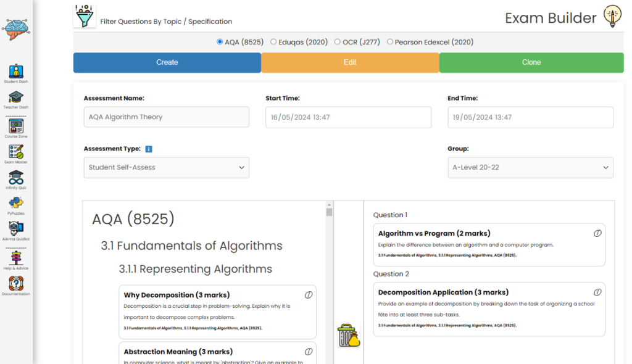
Task: Click the Assessment Name input field
Action: pyautogui.click(x=167, y=117)
